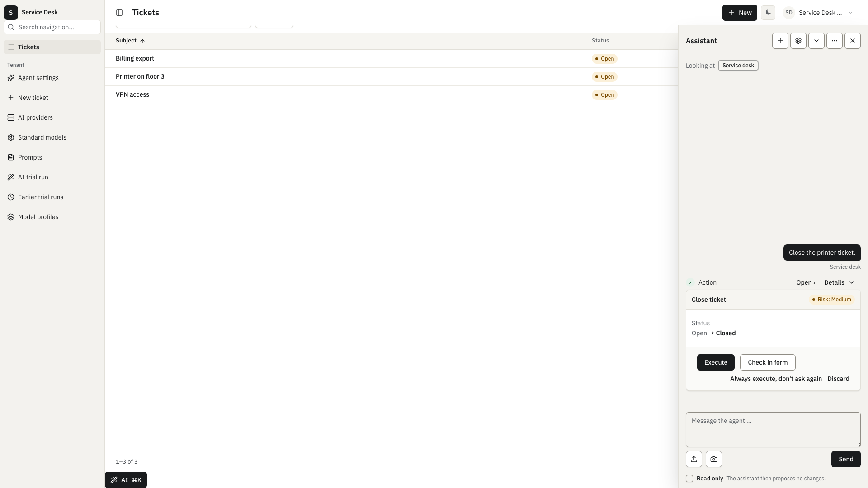
Task: Open Agent settings in sidebar
Action: (52, 78)
